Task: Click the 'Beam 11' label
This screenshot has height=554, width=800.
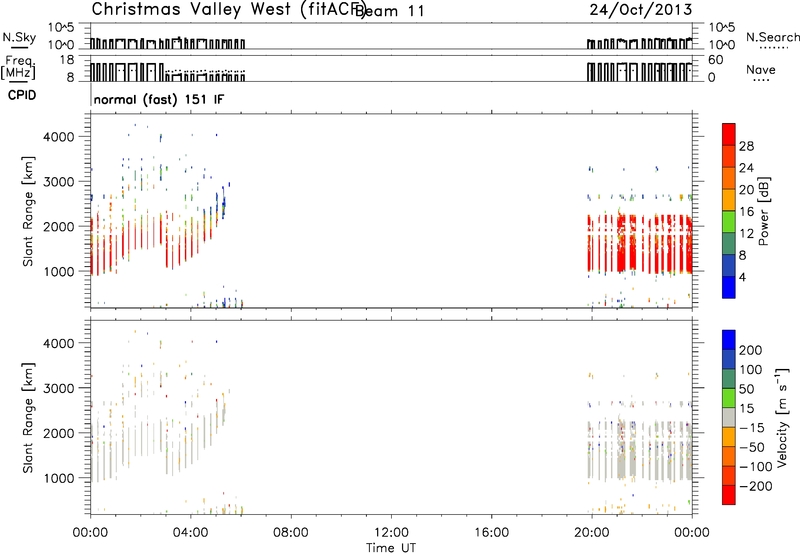Action: (390, 11)
